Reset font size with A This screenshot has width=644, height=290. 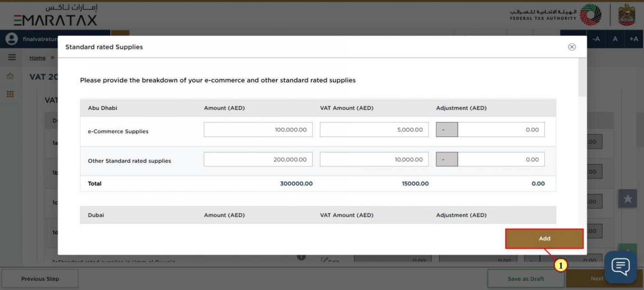tap(615, 39)
